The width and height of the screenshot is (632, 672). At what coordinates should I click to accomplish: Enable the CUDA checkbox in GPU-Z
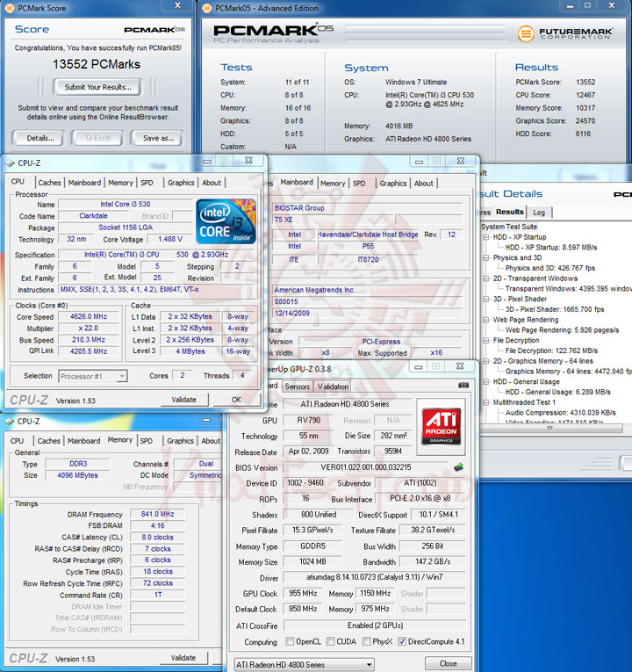[330, 641]
